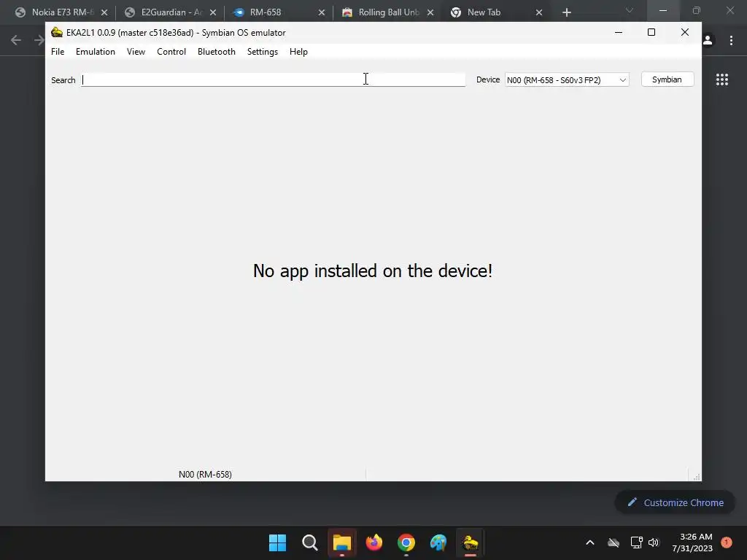Open Chrome from the taskbar
Screen dimensions: 747x560
click(406, 542)
